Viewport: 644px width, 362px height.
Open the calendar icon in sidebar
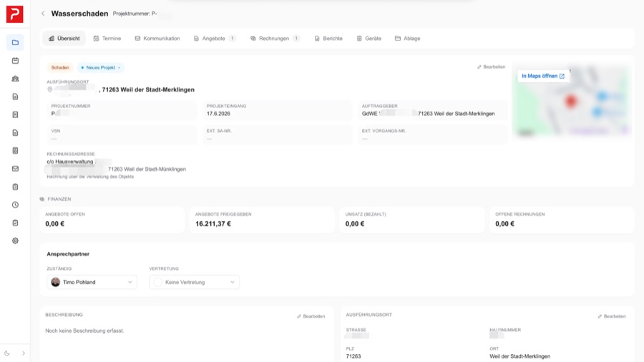pos(15,61)
